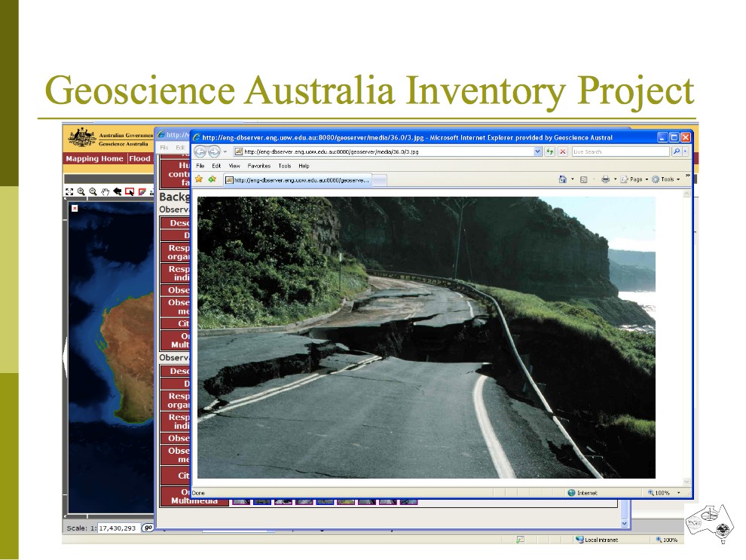Click the IE Refresh button
Screen dimensions: 746x560
[550, 151]
